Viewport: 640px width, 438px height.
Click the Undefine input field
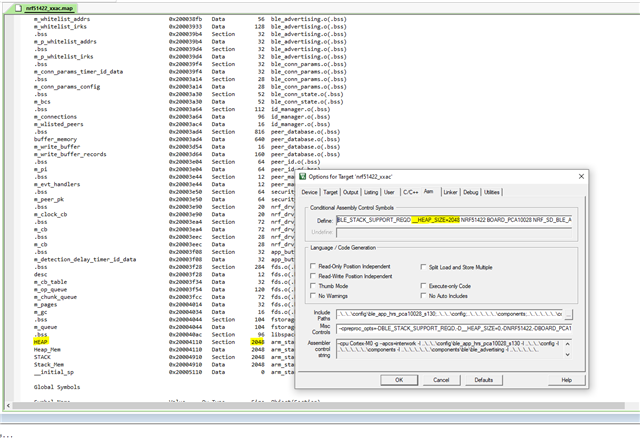454,232
